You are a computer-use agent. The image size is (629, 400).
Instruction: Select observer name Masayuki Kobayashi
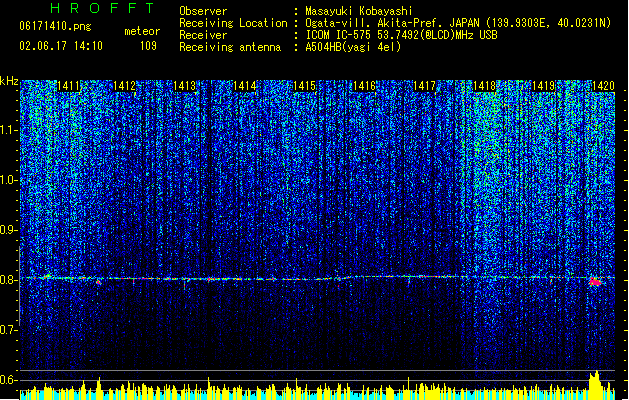[x=358, y=11]
